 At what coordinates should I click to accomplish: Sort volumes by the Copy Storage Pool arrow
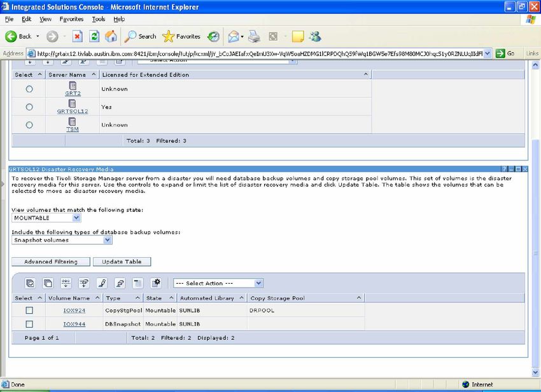[x=359, y=298]
